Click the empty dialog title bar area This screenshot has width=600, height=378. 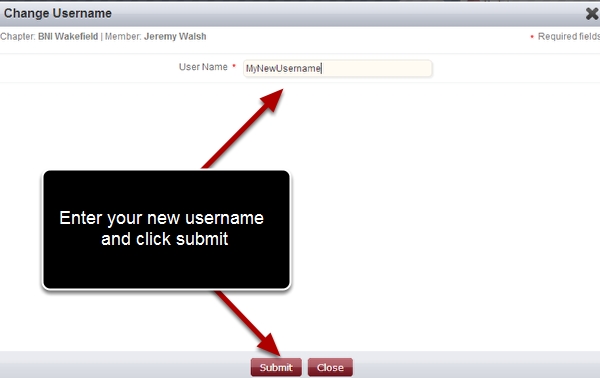coord(344,14)
